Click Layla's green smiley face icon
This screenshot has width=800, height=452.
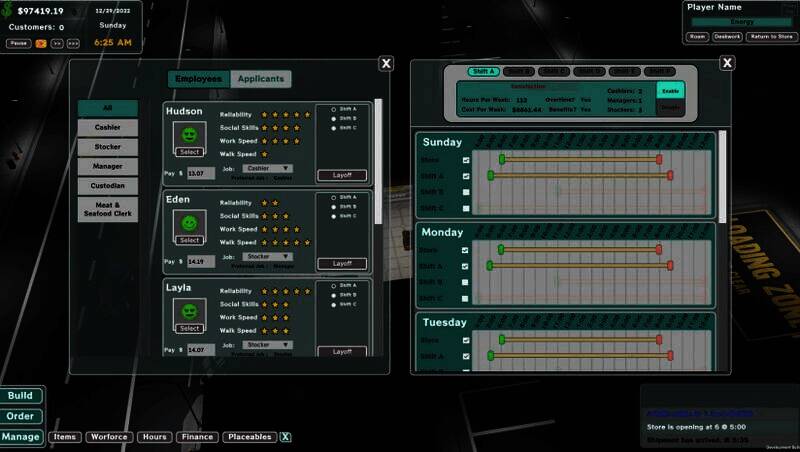(189, 310)
